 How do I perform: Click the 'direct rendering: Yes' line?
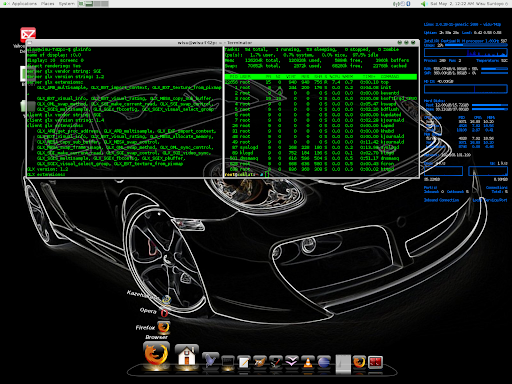54,66
